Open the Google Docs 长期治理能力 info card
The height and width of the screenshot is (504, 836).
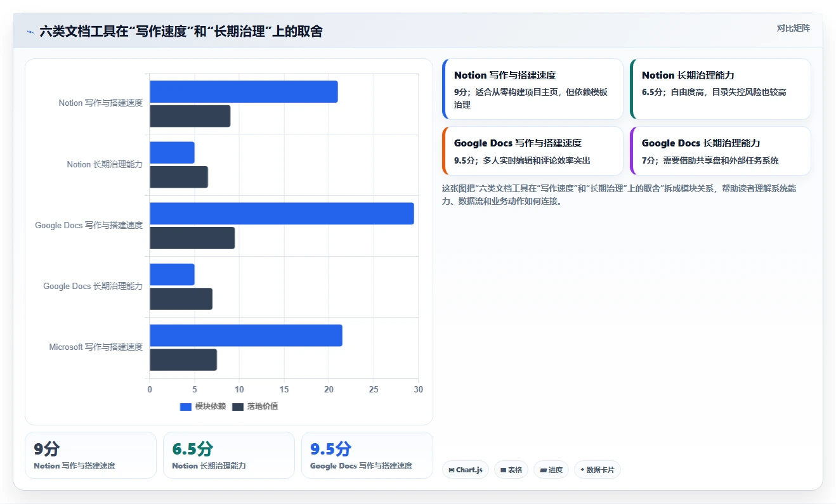click(721, 151)
